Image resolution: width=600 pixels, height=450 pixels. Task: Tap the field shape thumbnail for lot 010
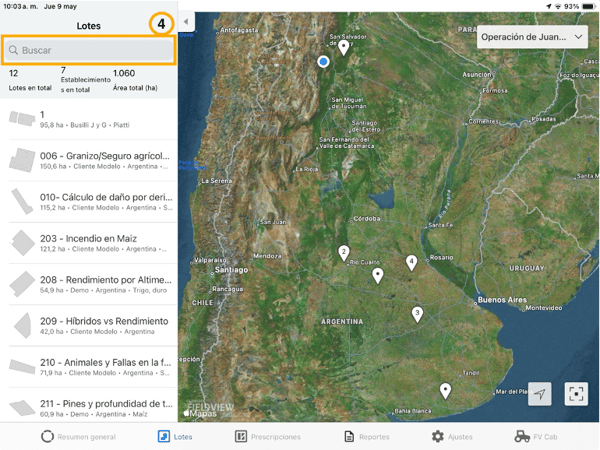coord(22,201)
